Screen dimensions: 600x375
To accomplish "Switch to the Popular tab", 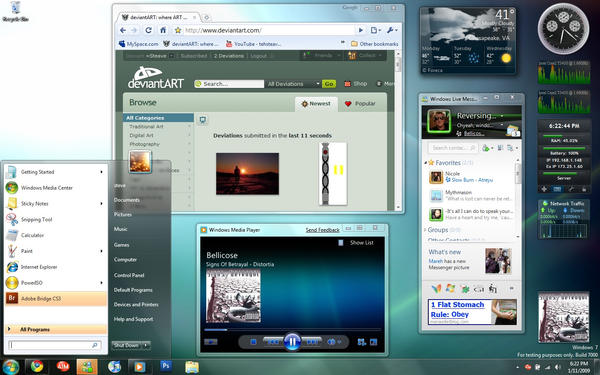I will pos(360,104).
